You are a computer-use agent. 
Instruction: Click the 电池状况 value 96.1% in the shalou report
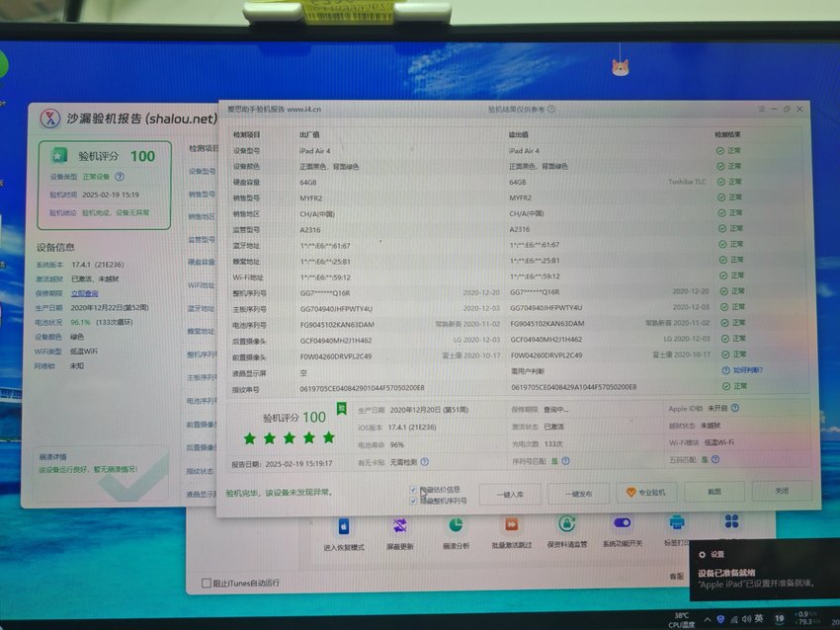coord(80,322)
